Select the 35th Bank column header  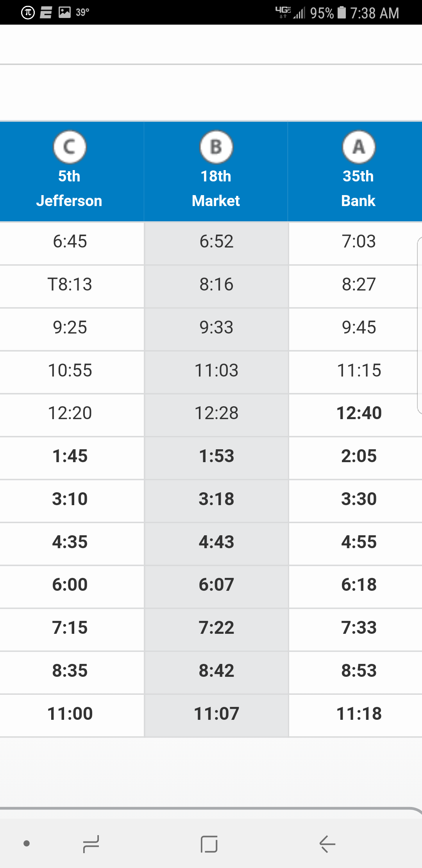358,188
